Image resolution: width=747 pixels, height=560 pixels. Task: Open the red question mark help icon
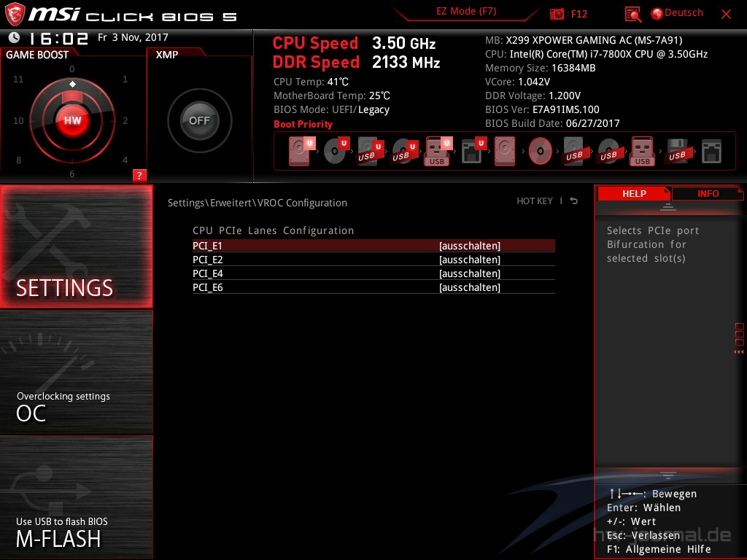(139, 175)
